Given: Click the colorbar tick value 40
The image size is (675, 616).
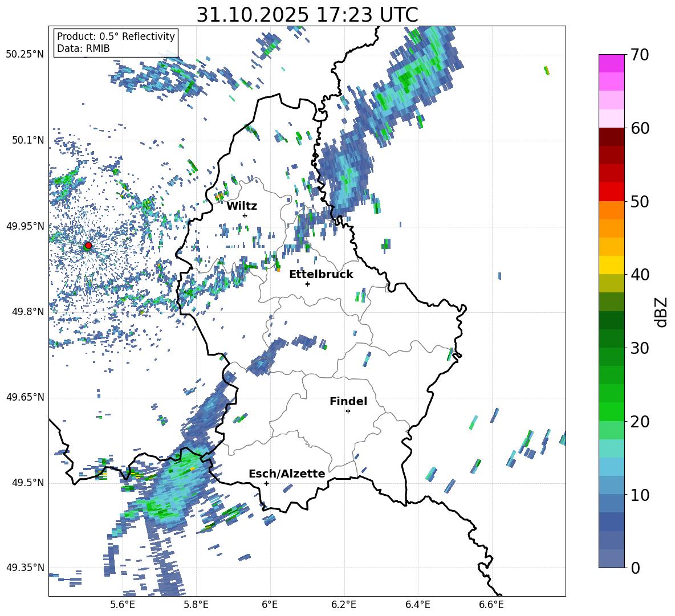Looking at the screenshot, I should [639, 275].
